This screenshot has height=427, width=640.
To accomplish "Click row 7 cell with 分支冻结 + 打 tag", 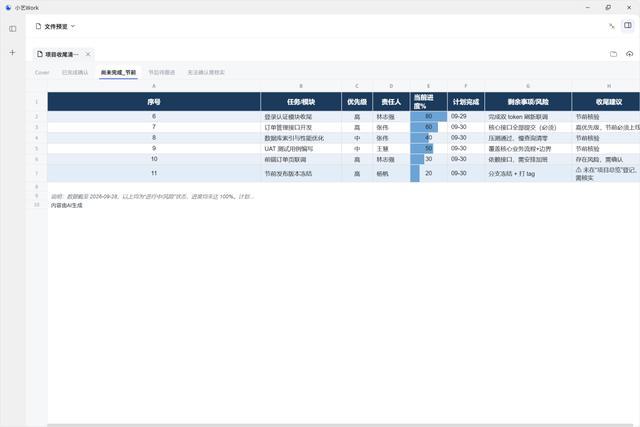I will pos(528,173).
